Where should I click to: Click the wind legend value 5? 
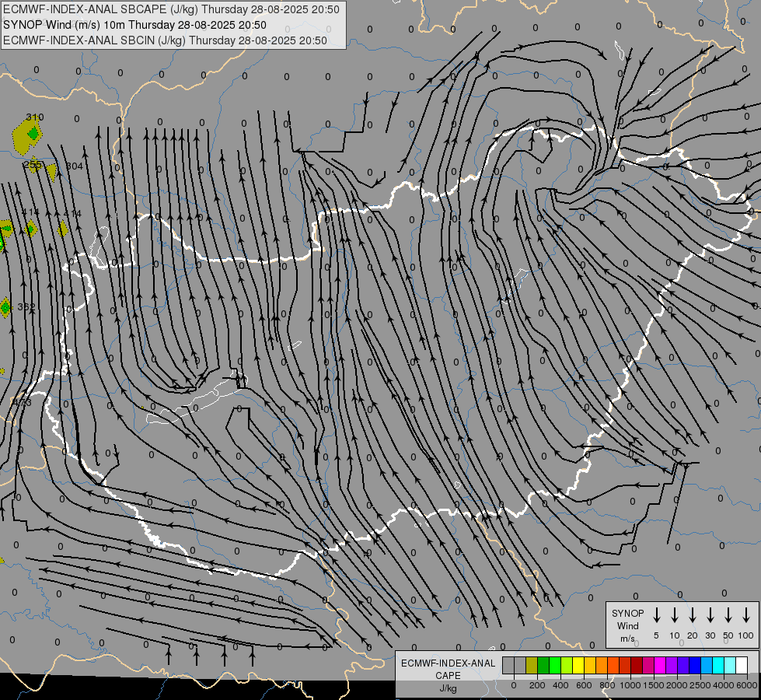656,635
